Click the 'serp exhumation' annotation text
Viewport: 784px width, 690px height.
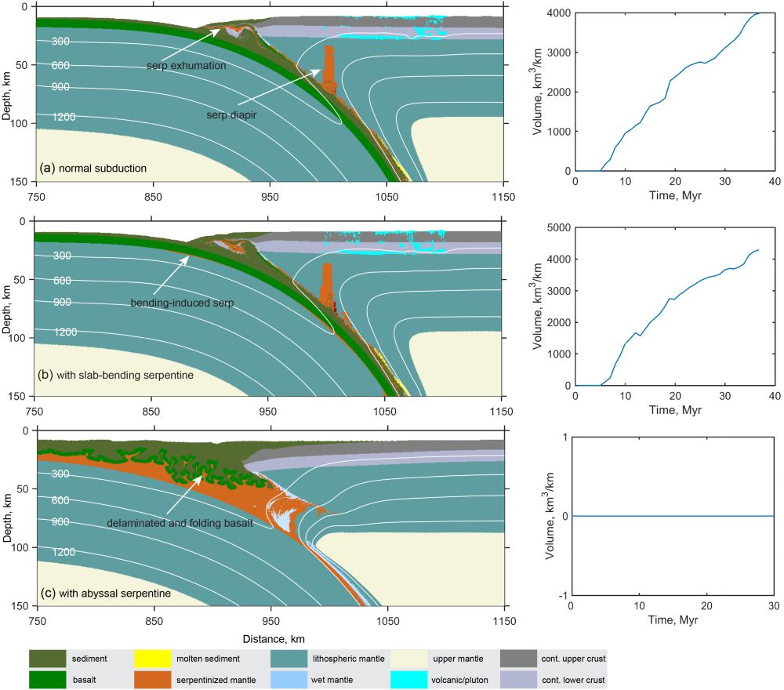pyautogui.click(x=186, y=66)
